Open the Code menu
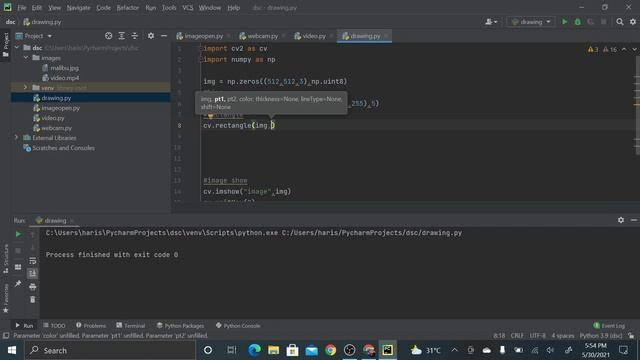This screenshot has height=360, width=640. (x=103, y=8)
